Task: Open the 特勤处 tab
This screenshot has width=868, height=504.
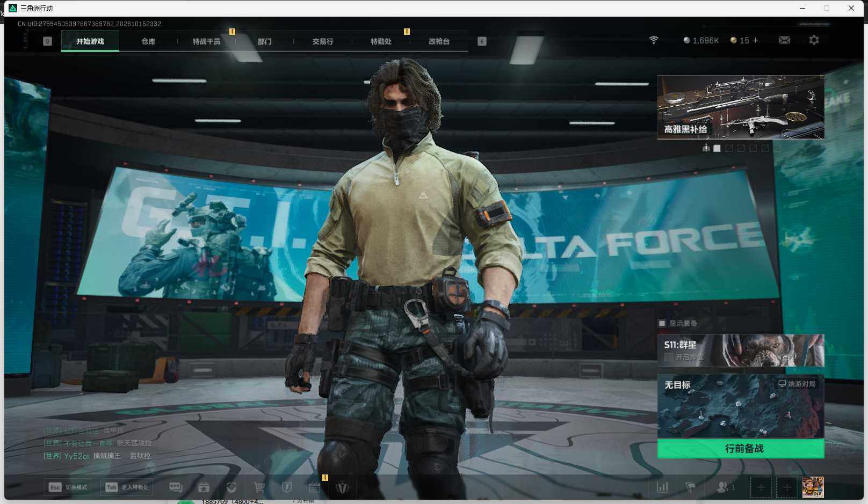Action: [381, 41]
